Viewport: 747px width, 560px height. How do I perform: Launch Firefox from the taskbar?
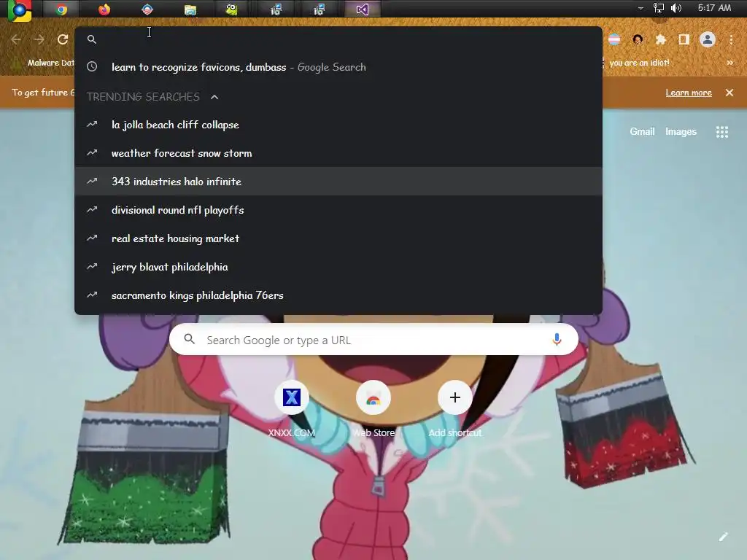pyautogui.click(x=104, y=9)
